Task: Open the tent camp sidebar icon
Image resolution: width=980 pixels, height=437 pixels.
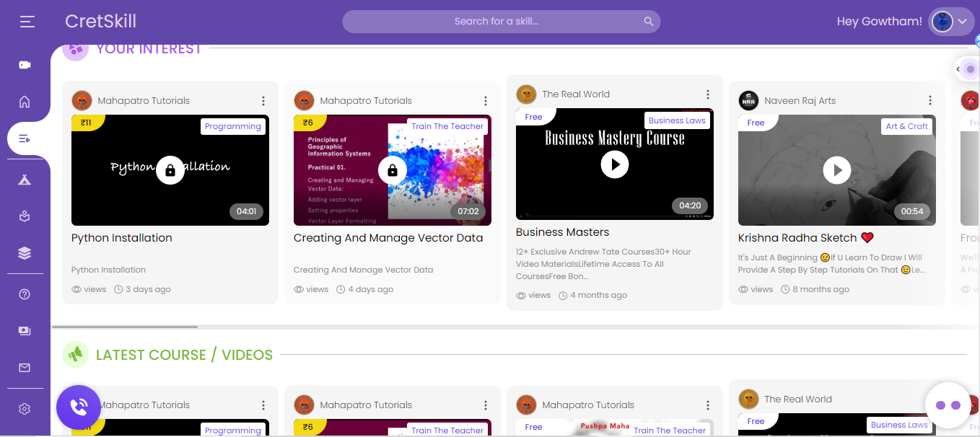Action: tap(25, 180)
